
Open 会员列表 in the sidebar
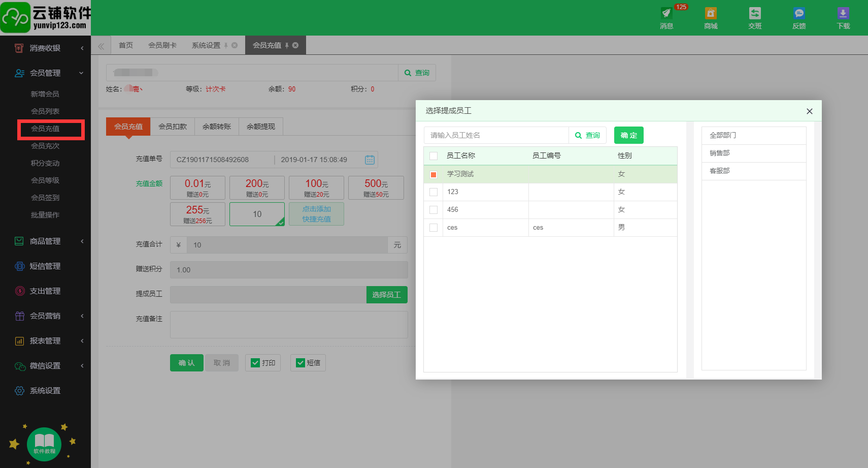click(x=45, y=111)
